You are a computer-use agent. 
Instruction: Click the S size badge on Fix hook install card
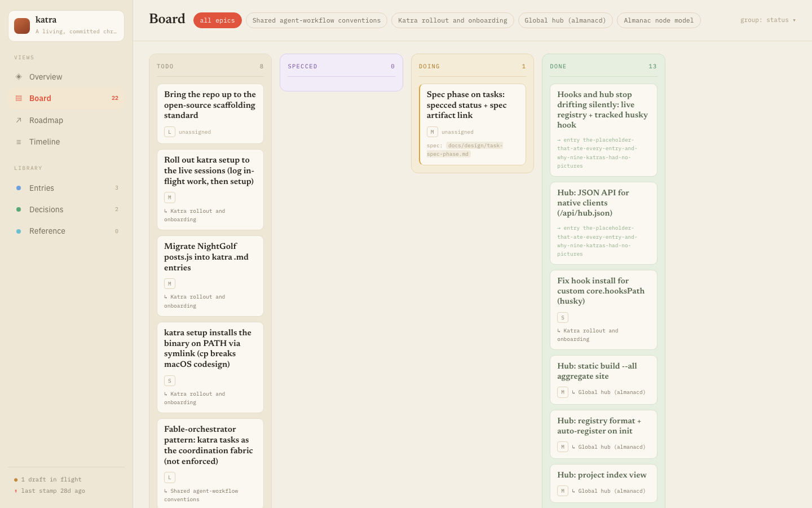coord(563,318)
